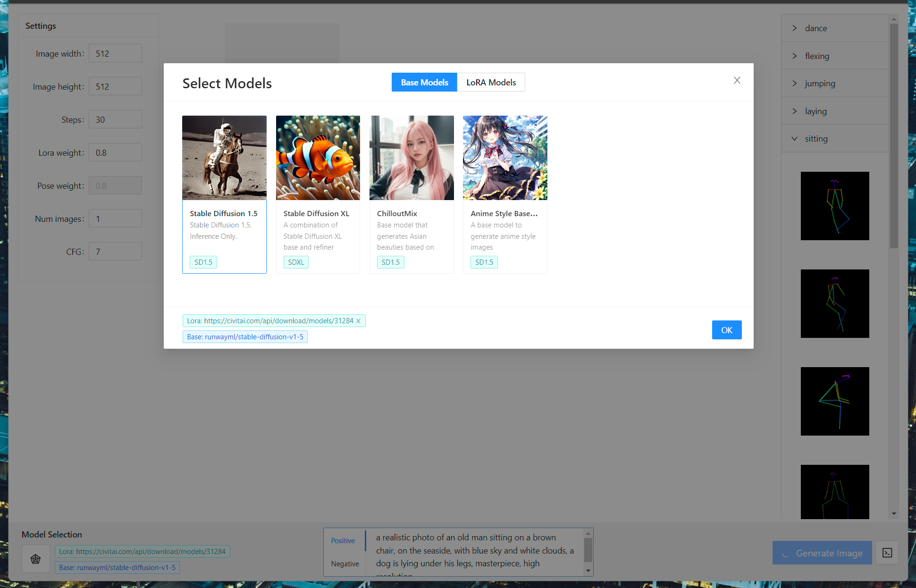This screenshot has width=916, height=588.
Task: Switch to Base Models tab
Action: (424, 82)
